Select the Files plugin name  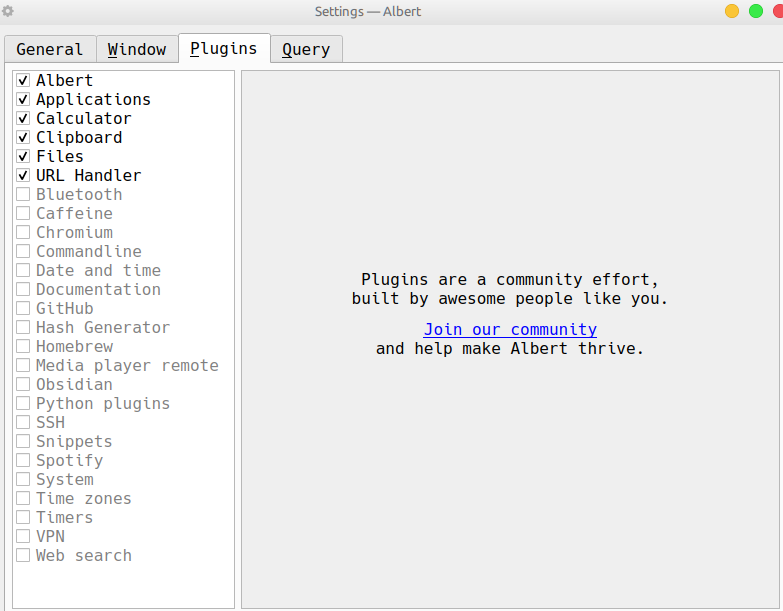pos(60,156)
